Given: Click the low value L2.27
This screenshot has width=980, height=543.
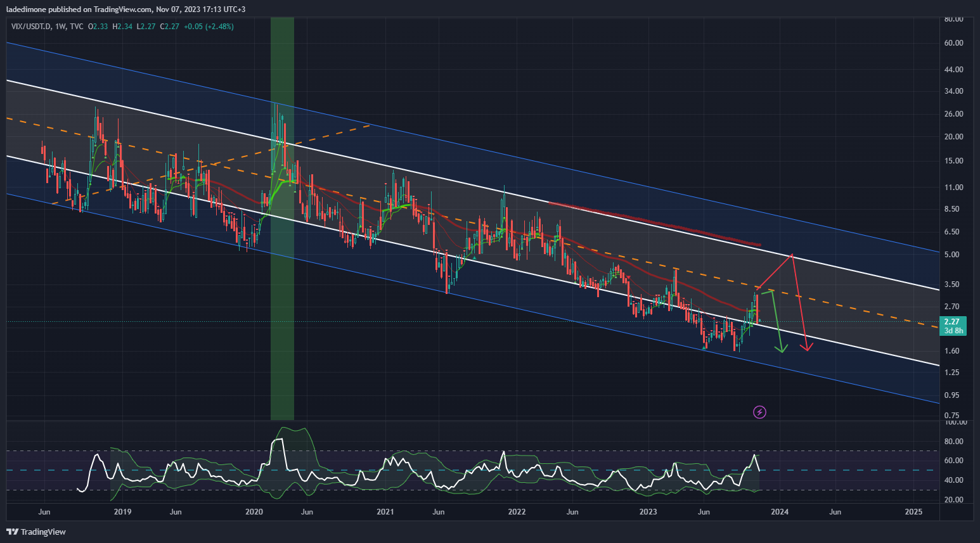Looking at the screenshot, I should (x=146, y=27).
